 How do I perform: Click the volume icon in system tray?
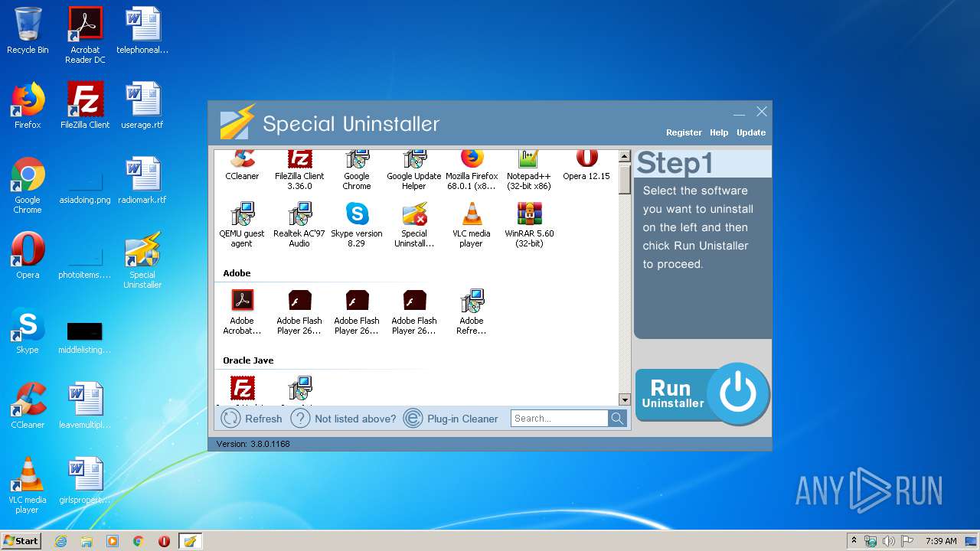pos(889,541)
